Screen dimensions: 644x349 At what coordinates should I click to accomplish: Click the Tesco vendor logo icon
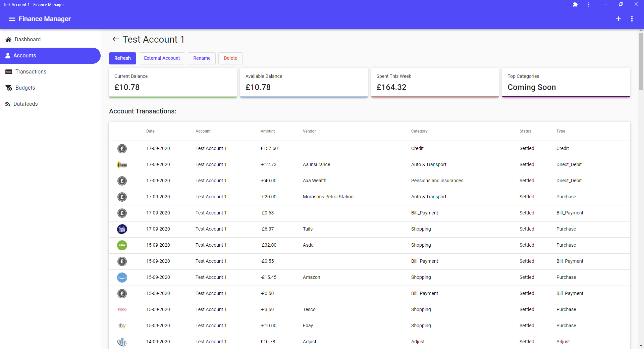122,310
